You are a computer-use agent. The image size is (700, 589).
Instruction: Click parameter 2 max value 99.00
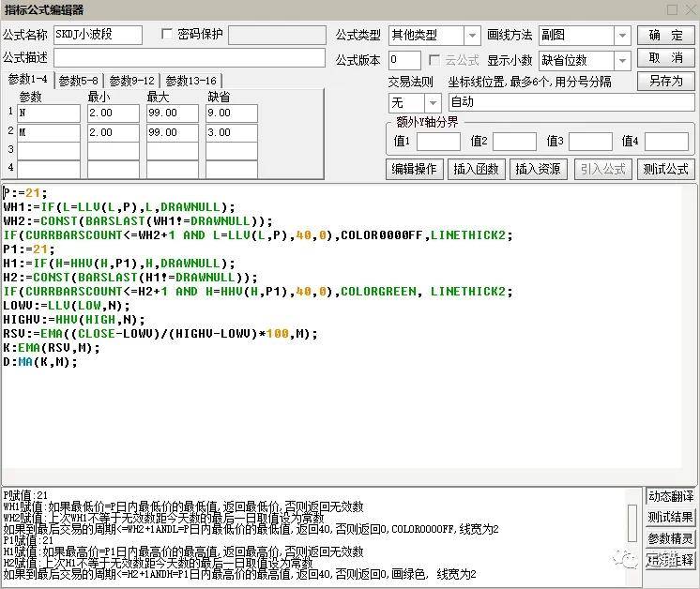[173, 133]
